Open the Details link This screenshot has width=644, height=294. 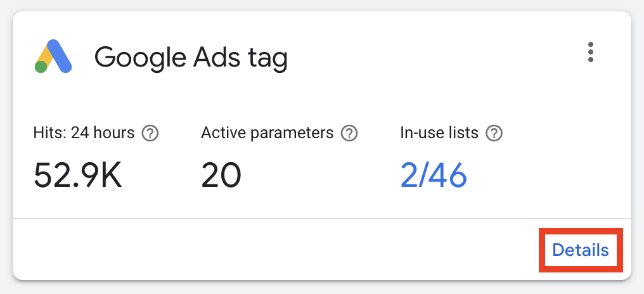(x=581, y=250)
